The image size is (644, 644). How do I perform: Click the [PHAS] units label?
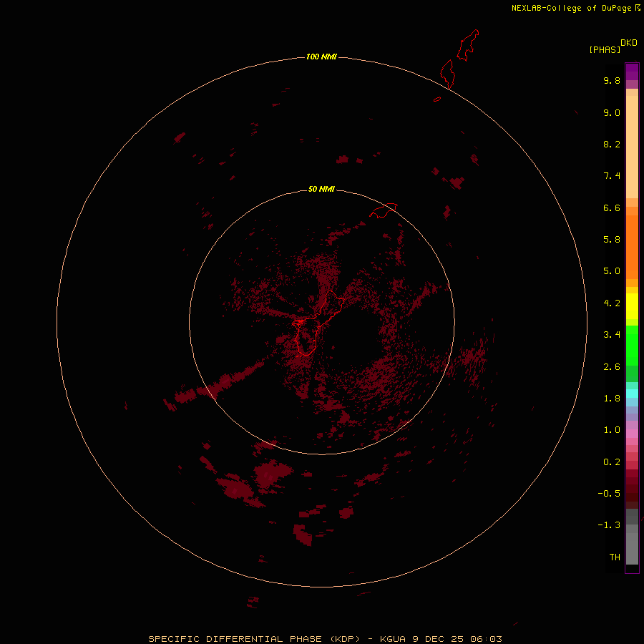tap(604, 49)
